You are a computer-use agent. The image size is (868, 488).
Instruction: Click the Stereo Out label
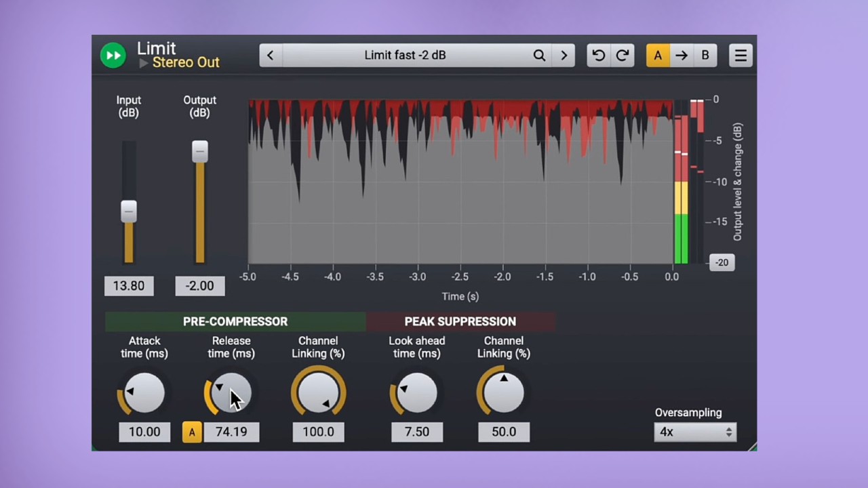point(186,62)
